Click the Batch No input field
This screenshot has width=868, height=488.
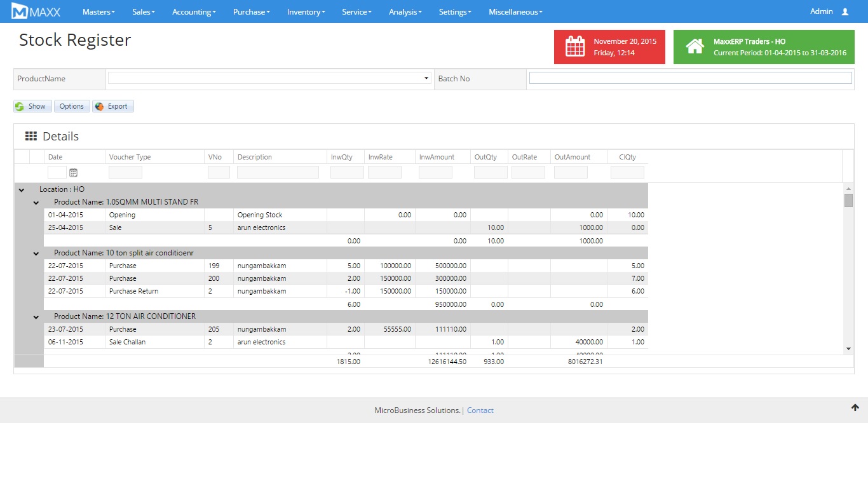pos(690,78)
